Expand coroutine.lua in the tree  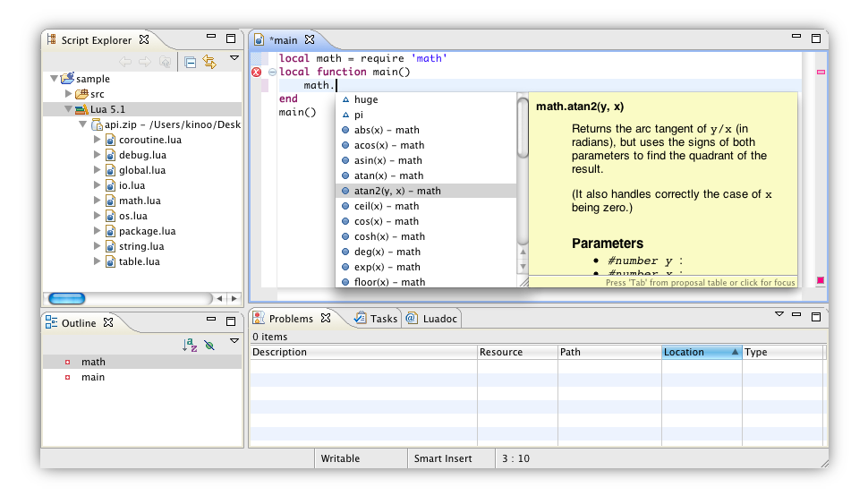tap(97, 140)
